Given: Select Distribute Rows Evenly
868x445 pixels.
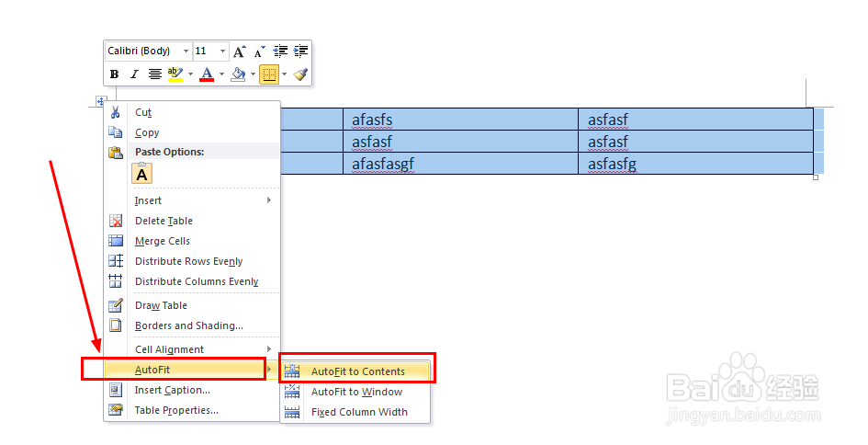Looking at the screenshot, I should 192,261.
